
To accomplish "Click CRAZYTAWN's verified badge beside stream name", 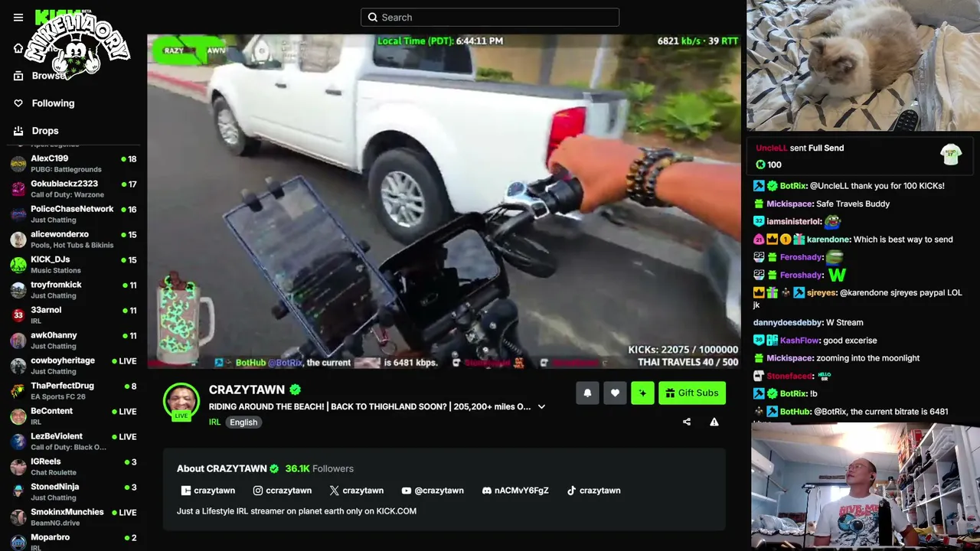I will [x=296, y=390].
